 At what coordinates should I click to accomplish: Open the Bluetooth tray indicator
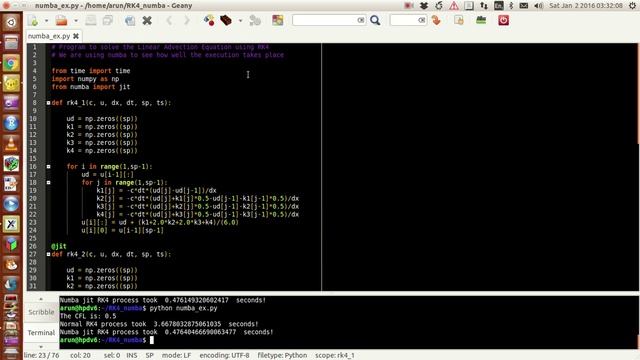pyautogui.click(x=511, y=6)
